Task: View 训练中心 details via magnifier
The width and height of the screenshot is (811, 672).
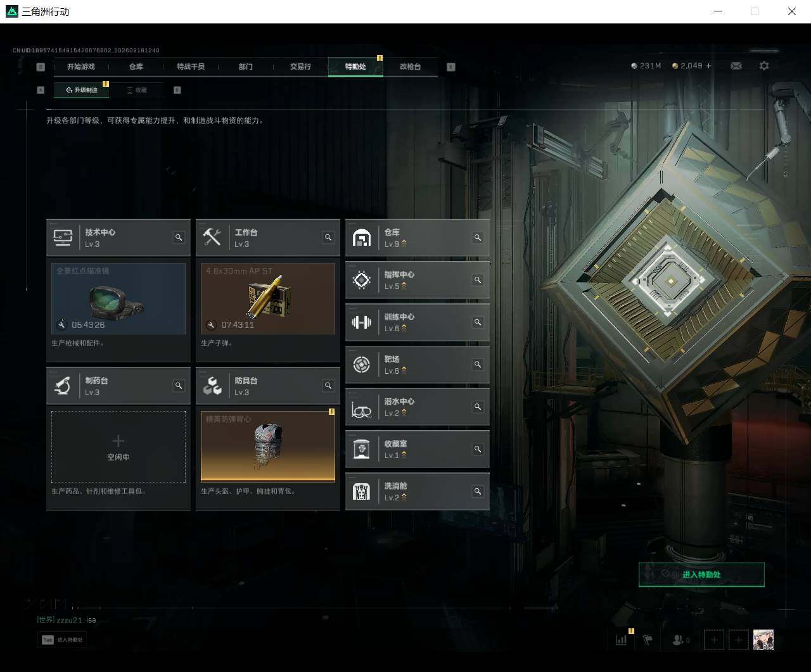Action: (478, 322)
